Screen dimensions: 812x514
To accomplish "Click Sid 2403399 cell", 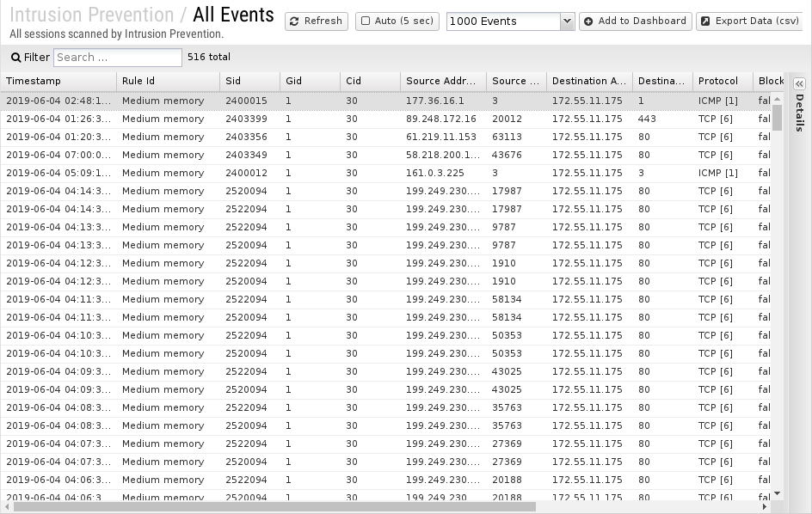I will coord(246,119).
